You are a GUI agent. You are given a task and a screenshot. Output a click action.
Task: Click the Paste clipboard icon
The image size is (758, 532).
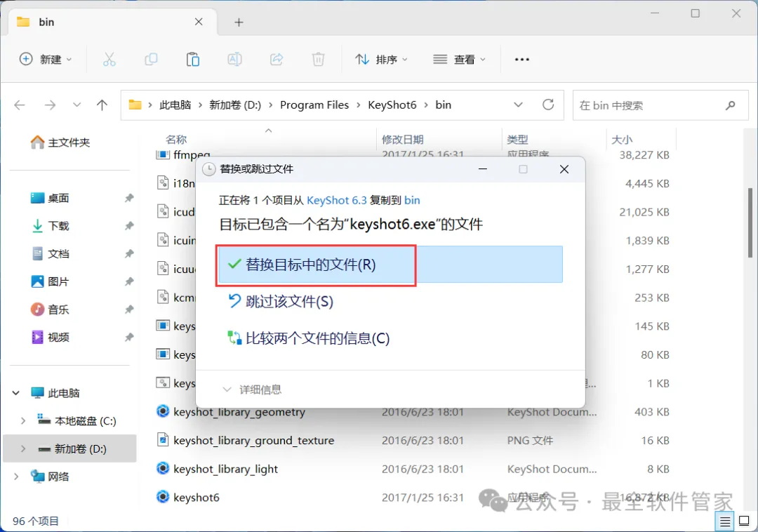click(193, 60)
